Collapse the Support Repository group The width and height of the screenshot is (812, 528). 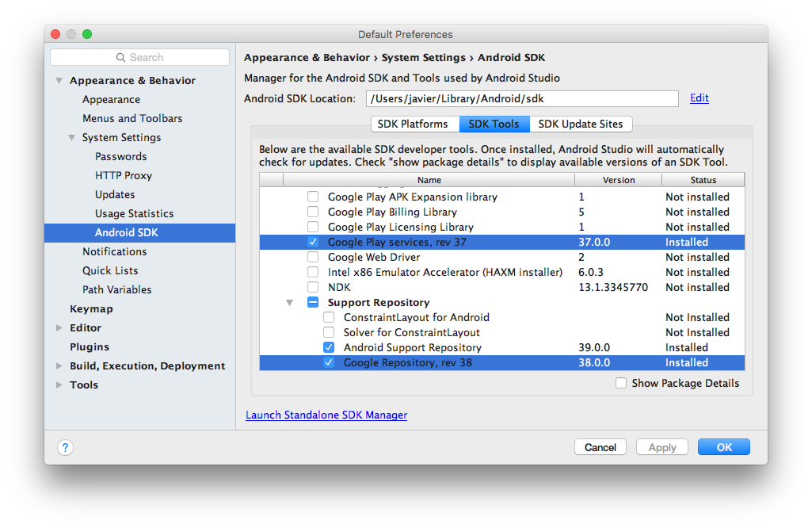click(289, 303)
